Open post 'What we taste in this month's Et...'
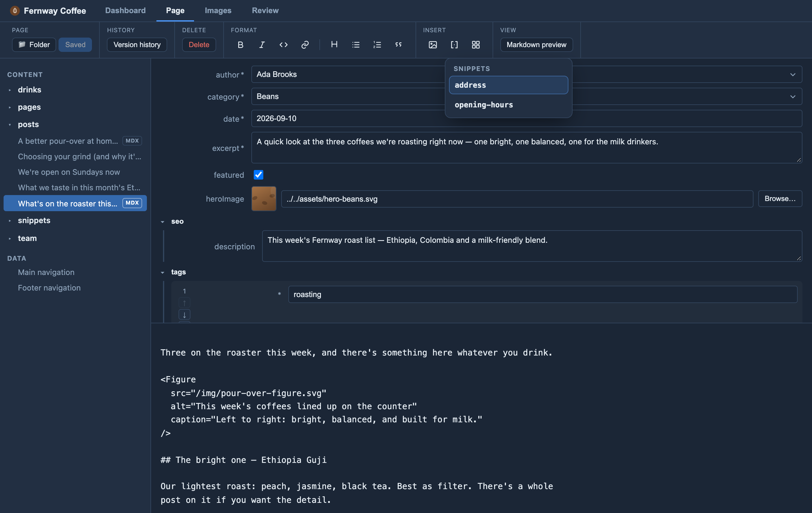812x513 pixels. pos(75,187)
